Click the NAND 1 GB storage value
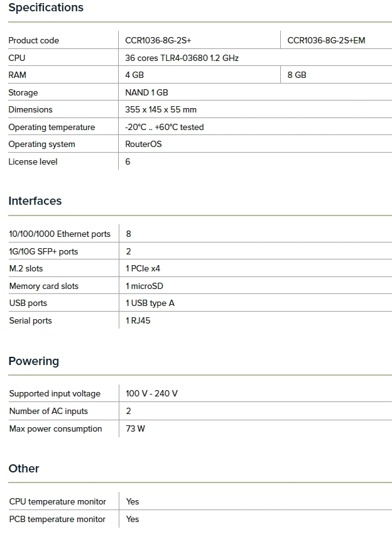Image resolution: width=392 pixels, height=534 pixels. 146,92
